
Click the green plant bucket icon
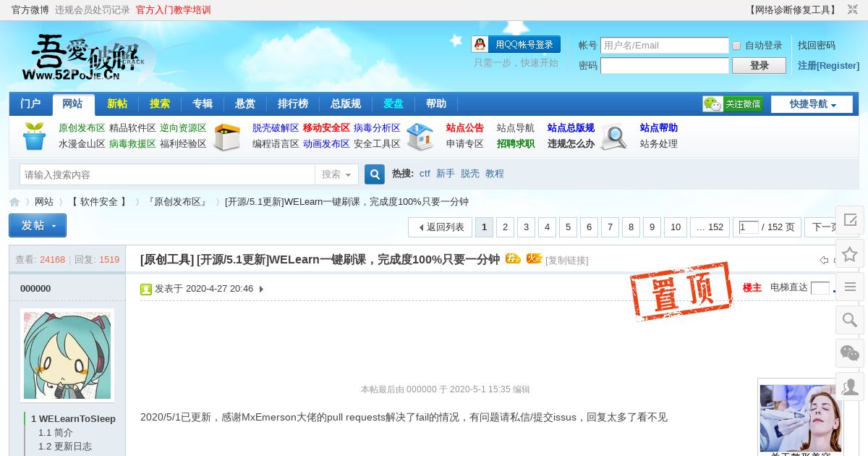click(x=34, y=136)
